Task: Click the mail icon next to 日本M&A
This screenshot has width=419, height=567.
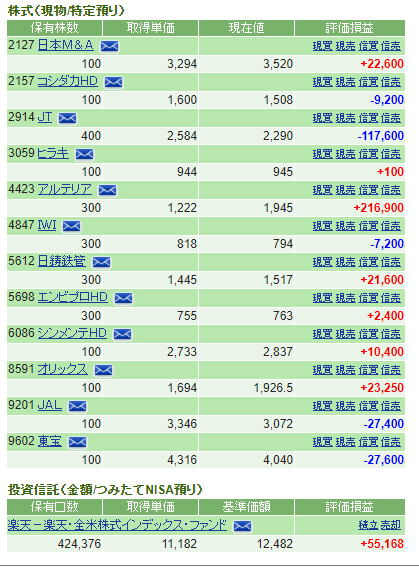Action: pos(109,46)
